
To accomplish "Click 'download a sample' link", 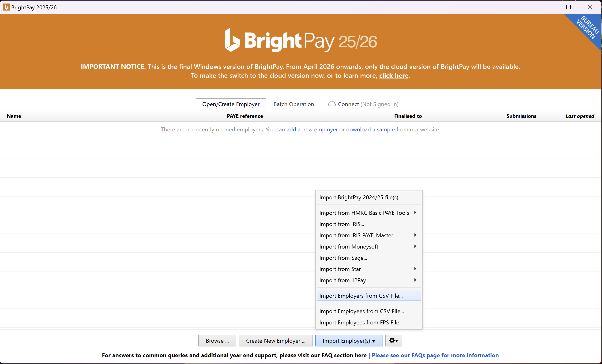I will coord(370,129).
